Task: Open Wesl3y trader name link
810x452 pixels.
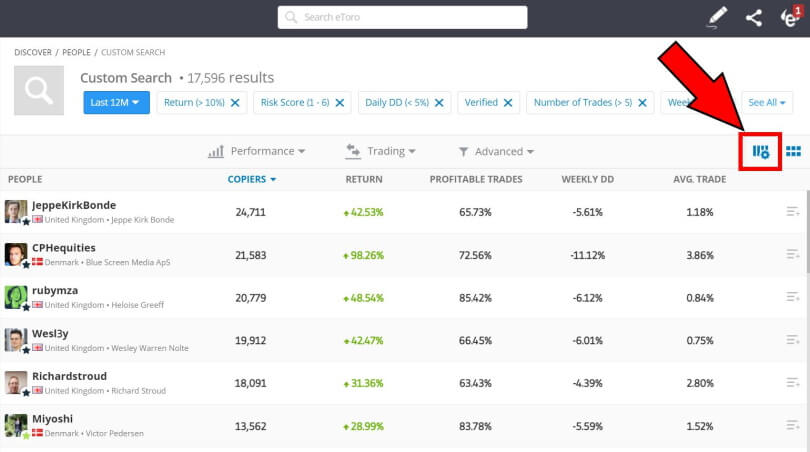Action: [50, 333]
